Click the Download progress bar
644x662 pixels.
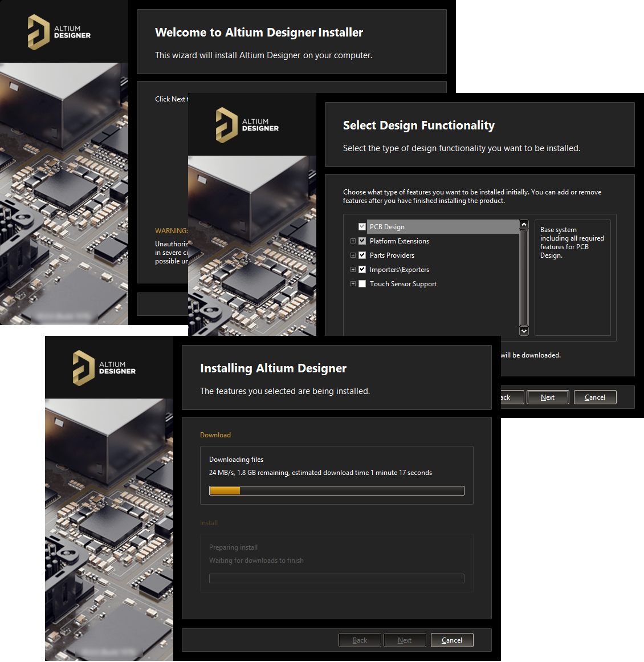coord(336,491)
